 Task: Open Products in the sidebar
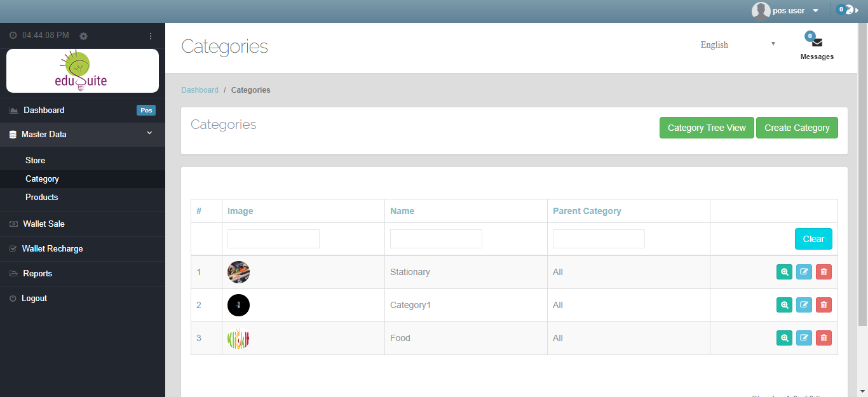coord(42,197)
